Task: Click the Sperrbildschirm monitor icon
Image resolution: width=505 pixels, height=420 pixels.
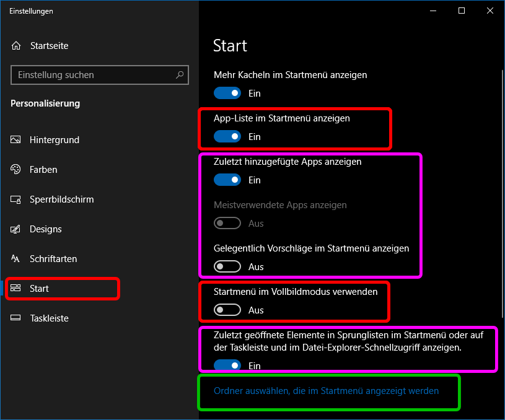Action: point(16,199)
